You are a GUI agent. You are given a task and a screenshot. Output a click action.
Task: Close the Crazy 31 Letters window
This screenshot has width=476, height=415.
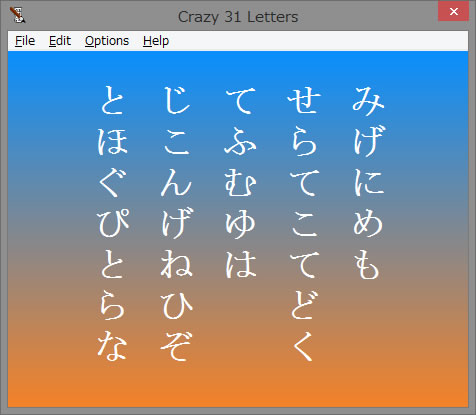[453, 12]
